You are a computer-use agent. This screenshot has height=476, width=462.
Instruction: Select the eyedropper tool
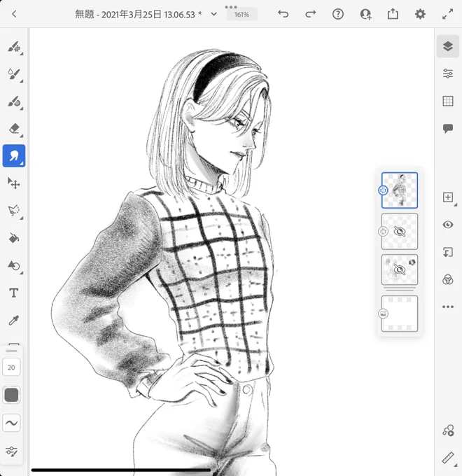pyautogui.click(x=14, y=320)
